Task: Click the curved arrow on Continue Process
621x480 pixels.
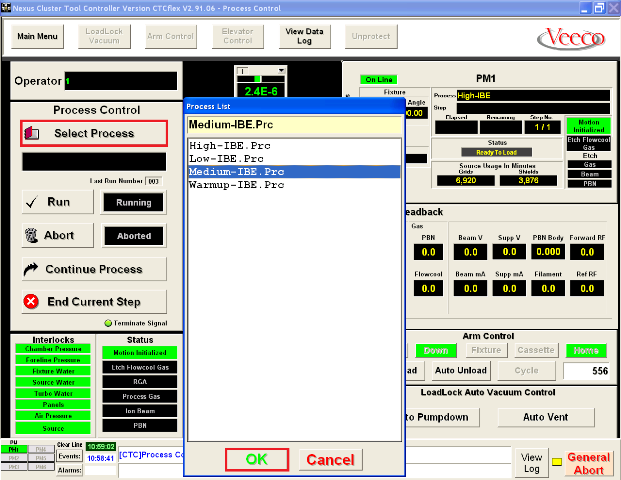Action: pos(32,269)
